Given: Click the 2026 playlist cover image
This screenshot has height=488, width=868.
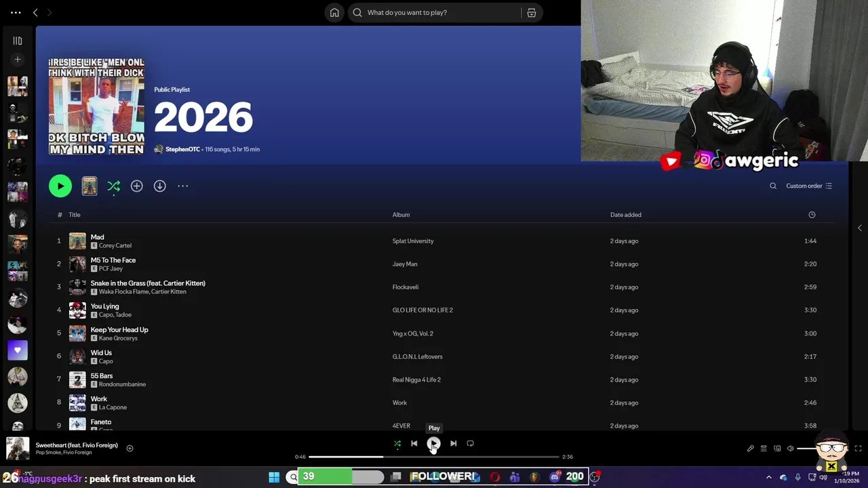Looking at the screenshot, I should [x=96, y=106].
